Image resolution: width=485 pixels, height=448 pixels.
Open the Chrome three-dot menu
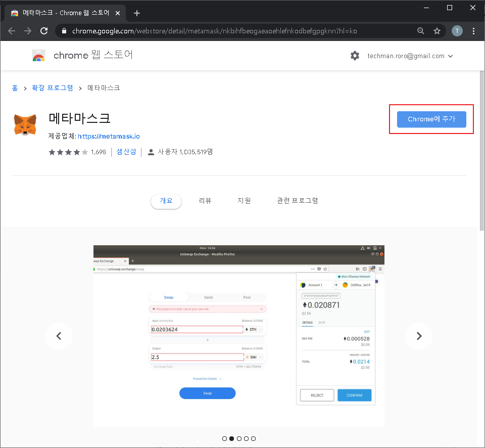coord(473,31)
